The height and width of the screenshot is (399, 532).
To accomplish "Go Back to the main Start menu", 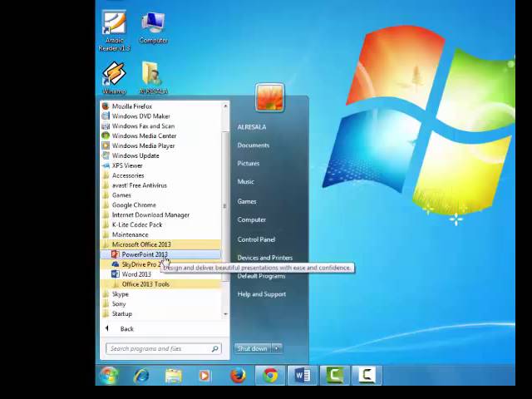I will [127, 329].
